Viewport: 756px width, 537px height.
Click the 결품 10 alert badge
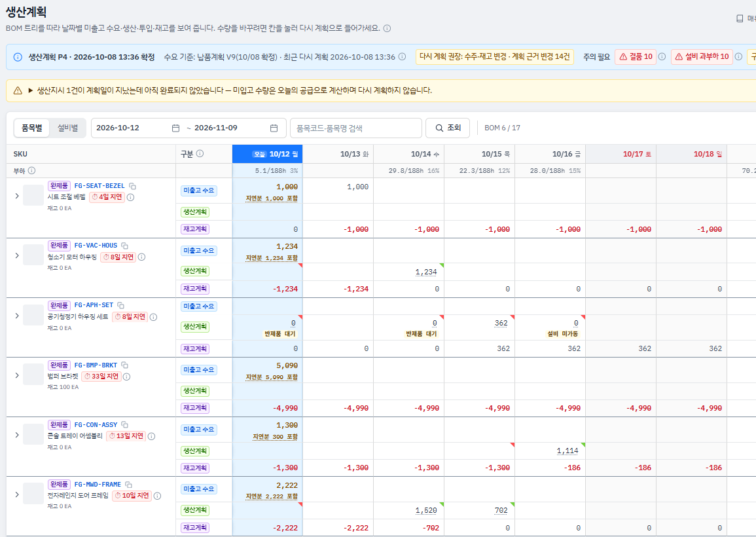(x=636, y=57)
